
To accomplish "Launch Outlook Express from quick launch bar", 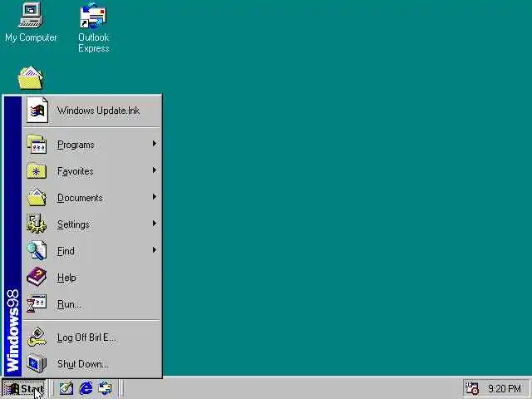I will [106, 388].
